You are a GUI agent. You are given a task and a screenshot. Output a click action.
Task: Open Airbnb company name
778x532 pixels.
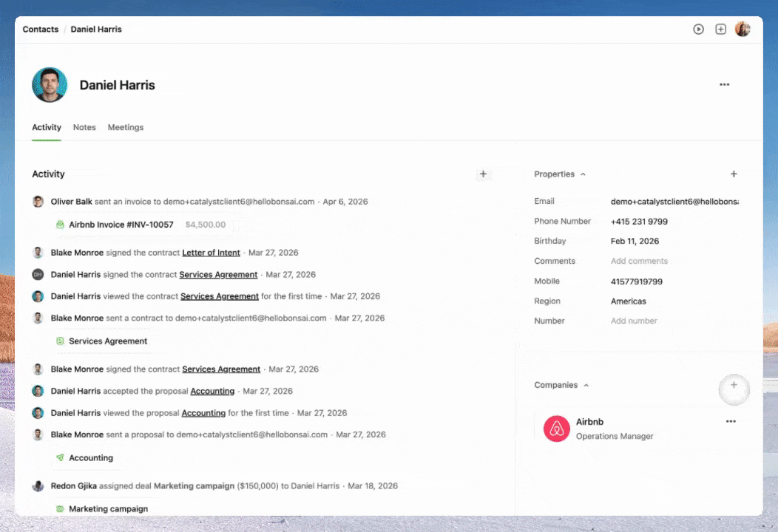589,422
